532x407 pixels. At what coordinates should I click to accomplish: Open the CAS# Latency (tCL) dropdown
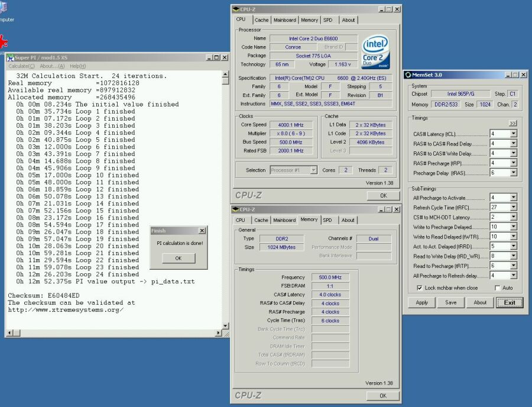513,134
